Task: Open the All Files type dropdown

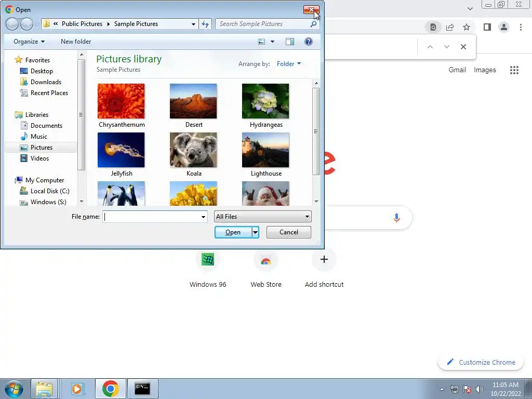Action: pos(262,217)
